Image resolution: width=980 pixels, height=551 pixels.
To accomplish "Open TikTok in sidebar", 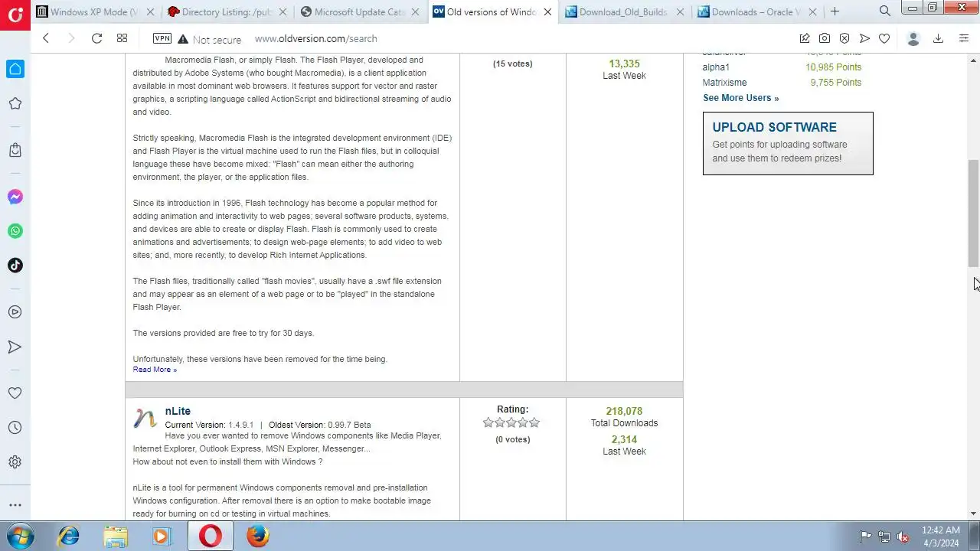I will [x=15, y=266].
